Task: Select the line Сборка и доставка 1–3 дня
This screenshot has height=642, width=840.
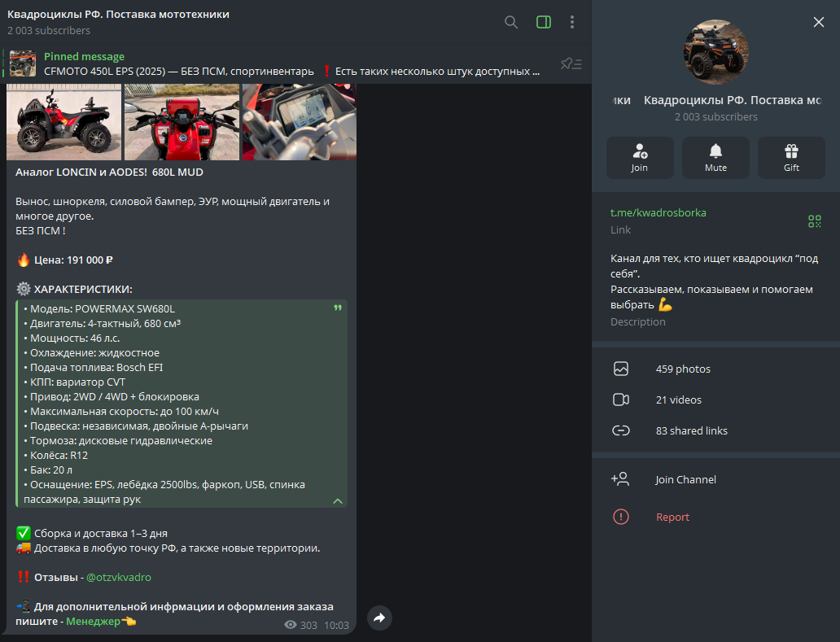Action: pyautogui.click(x=92, y=533)
